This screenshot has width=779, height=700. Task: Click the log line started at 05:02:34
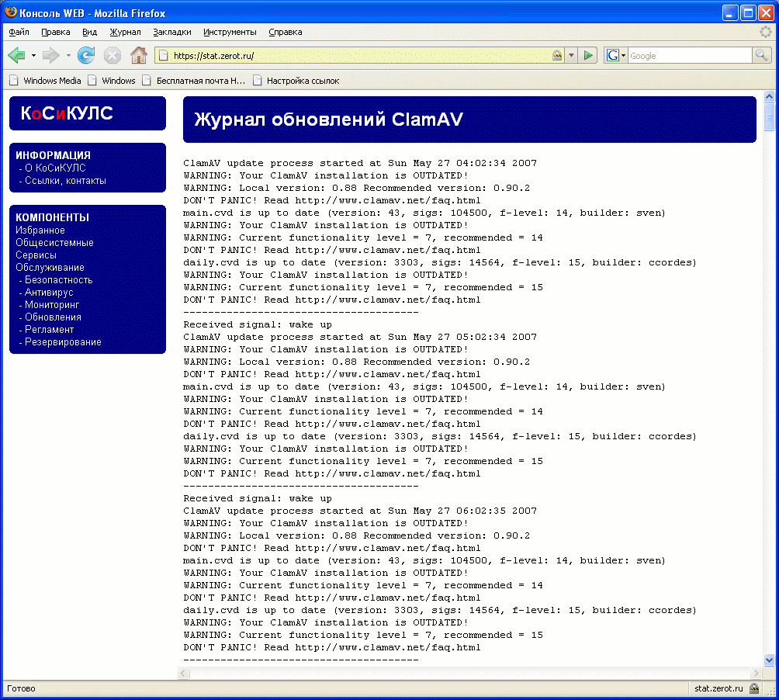(360, 337)
